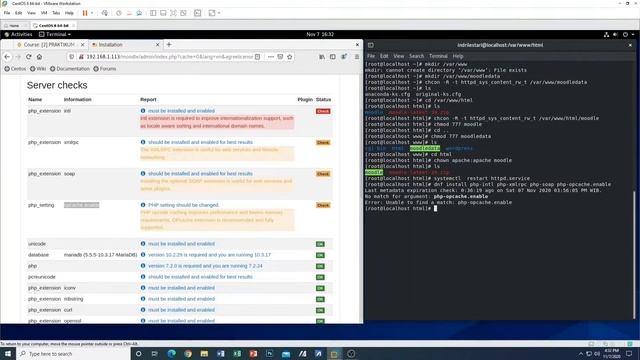Open Windows notification center icon

[x=629, y=353]
